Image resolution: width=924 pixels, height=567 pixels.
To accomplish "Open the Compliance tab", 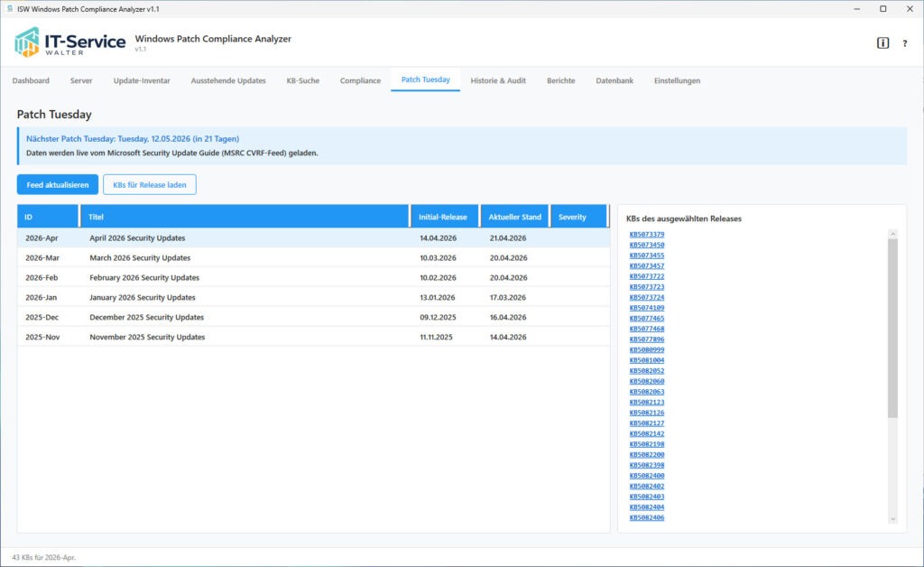I will (x=360, y=80).
